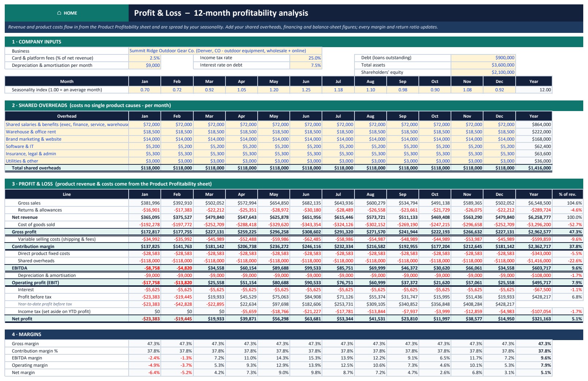Select the Interest rate on debt 7.5% cell

(306, 65)
